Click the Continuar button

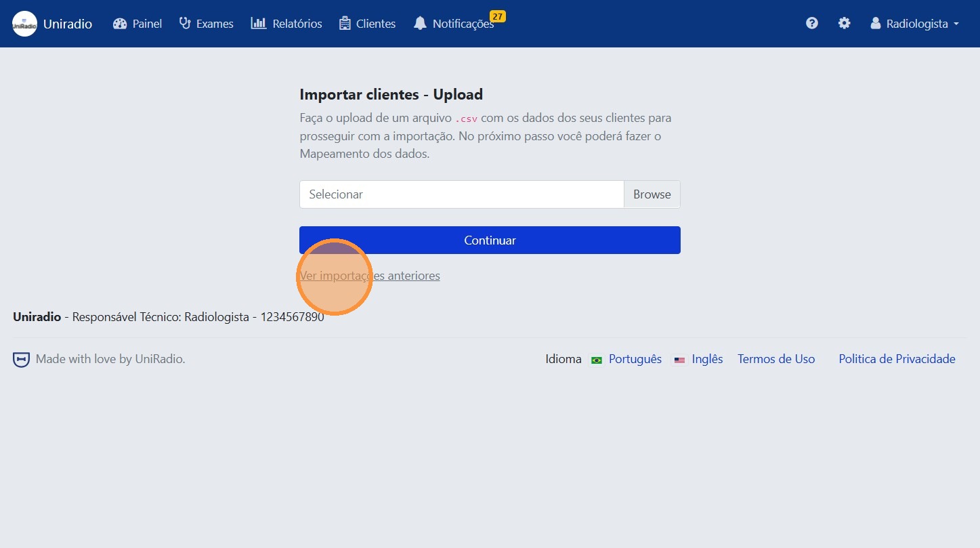click(489, 240)
